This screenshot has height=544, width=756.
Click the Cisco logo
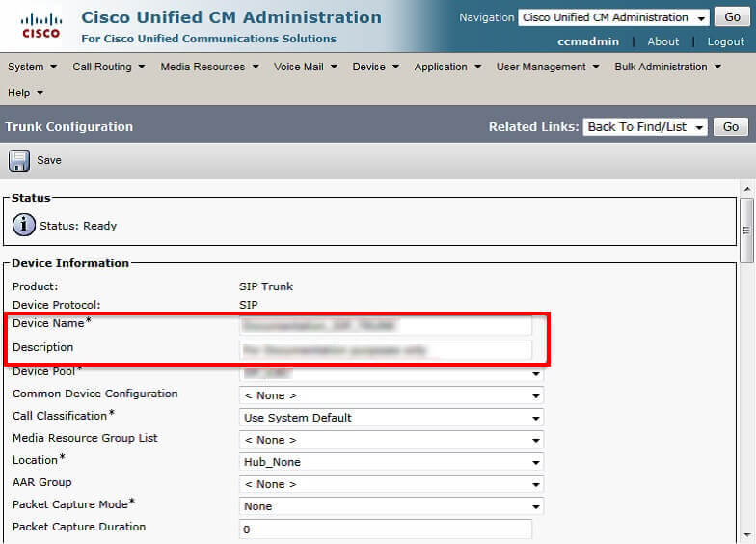click(40, 26)
